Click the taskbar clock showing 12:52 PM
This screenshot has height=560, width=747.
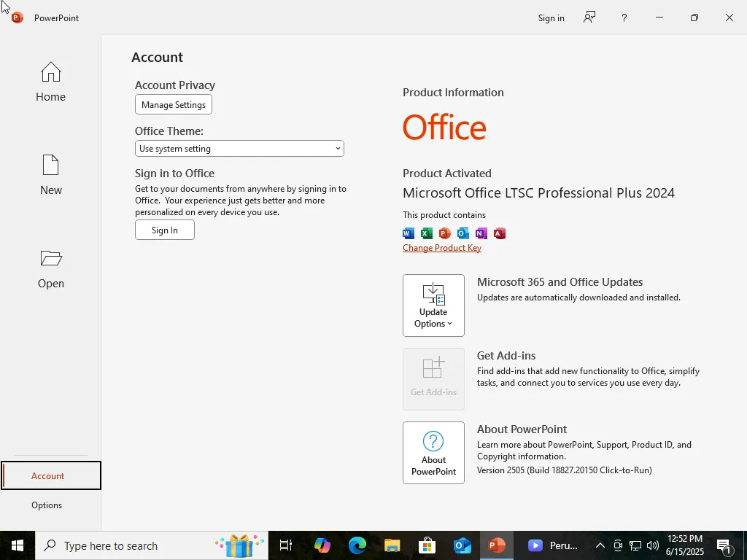click(685, 545)
